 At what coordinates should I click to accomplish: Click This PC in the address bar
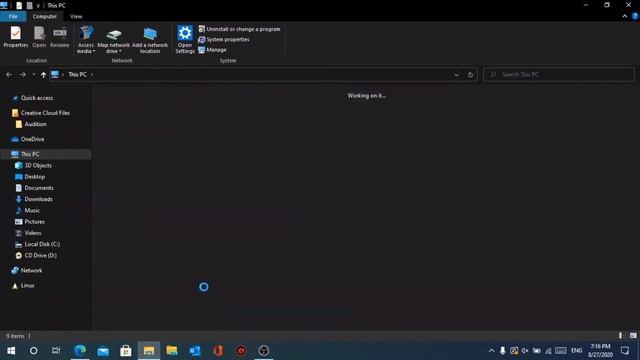[77, 75]
